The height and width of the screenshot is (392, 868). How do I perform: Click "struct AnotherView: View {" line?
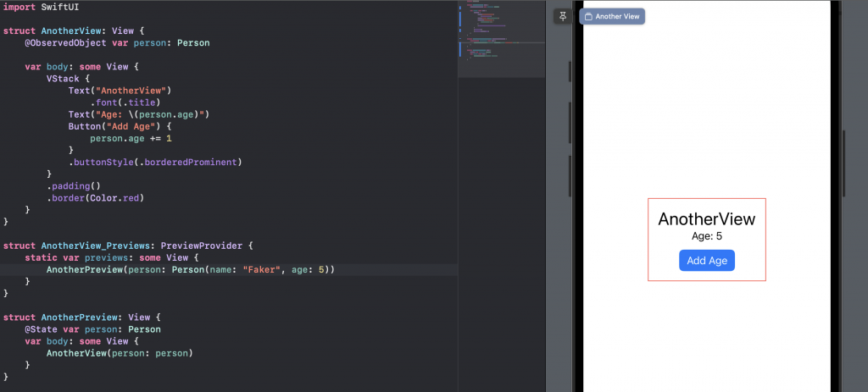point(73,31)
